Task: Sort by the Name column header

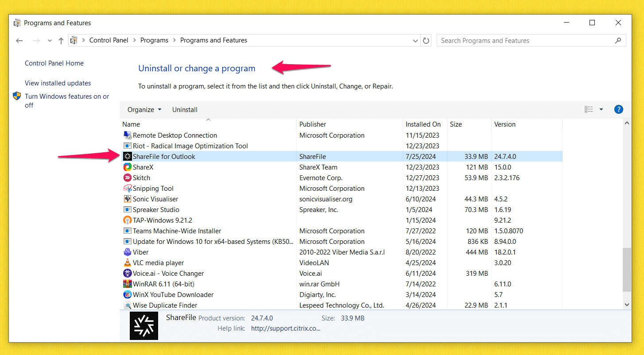Action: pos(208,124)
